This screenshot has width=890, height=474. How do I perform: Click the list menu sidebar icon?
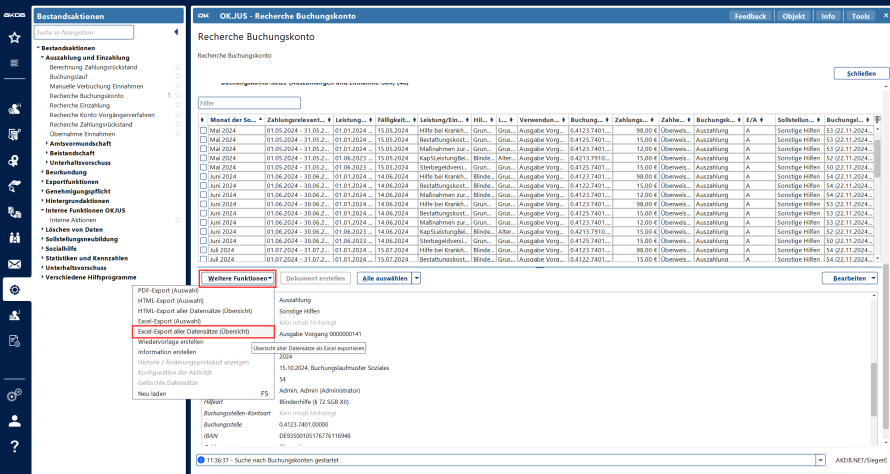[15, 62]
